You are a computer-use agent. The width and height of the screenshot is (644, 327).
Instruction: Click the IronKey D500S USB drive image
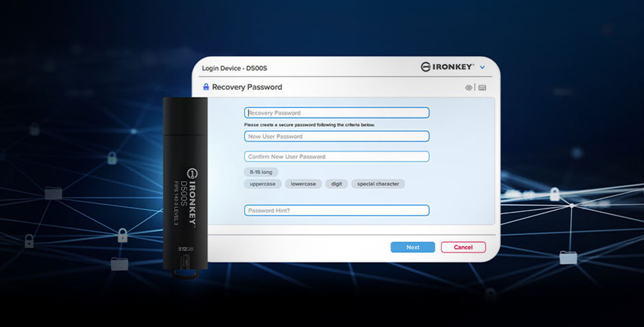point(185,188)
